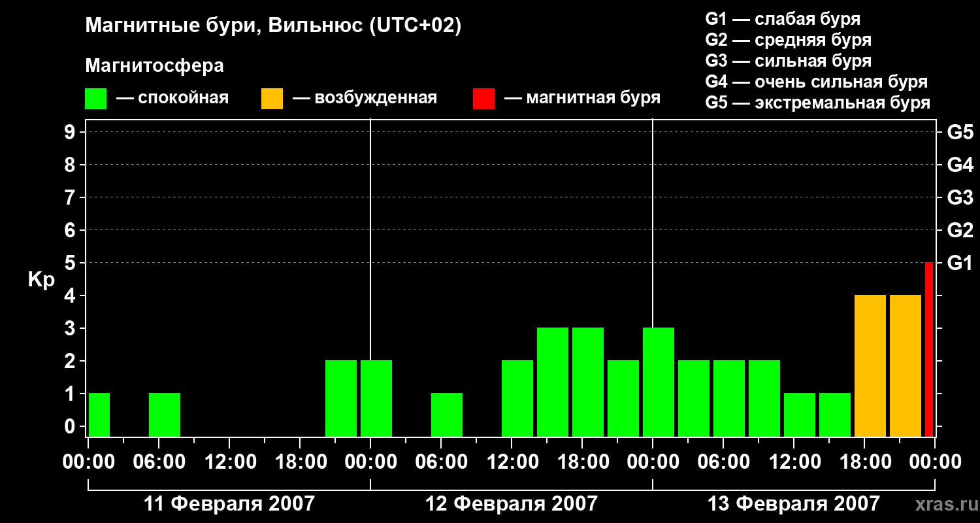Click the 'G5' label on the right axis

click(x=960, y=132)
